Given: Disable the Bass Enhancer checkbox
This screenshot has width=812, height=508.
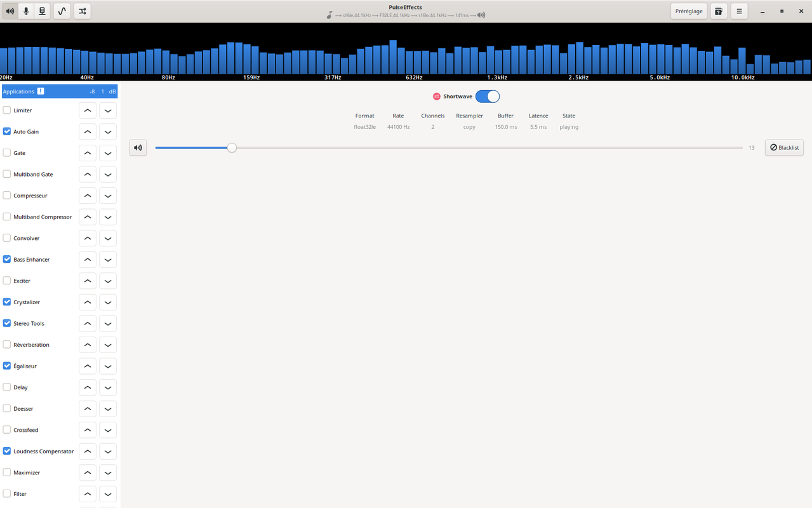Looking at the screenshot, I should click(7, 259).
